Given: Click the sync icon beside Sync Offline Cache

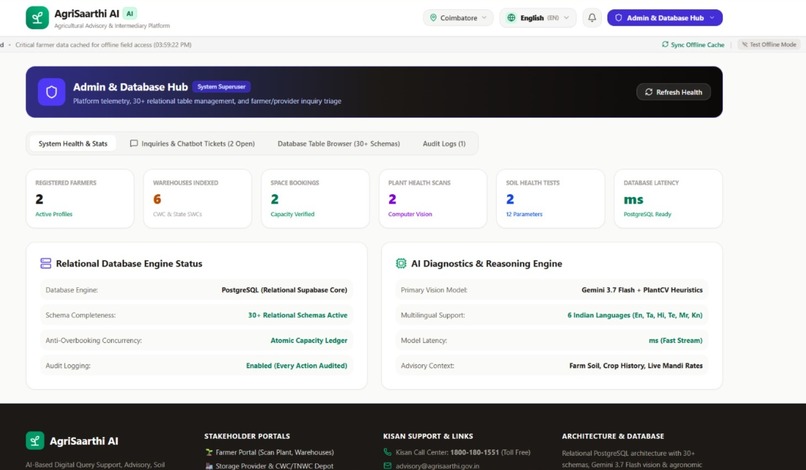Looking at the screenshot, I should point(665,45).
